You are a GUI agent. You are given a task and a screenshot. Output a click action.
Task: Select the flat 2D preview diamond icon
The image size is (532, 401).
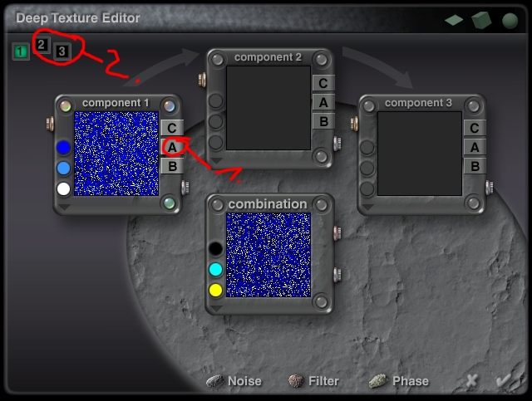(x=454, y=20)
